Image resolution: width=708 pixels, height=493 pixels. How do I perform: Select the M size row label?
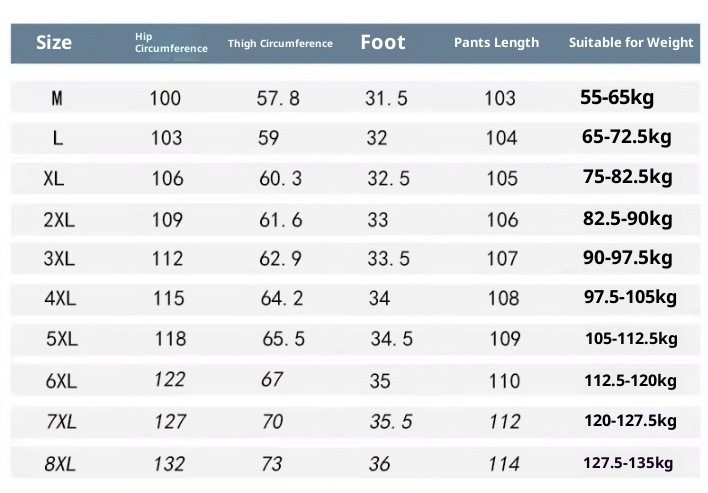tap(57, 98)
